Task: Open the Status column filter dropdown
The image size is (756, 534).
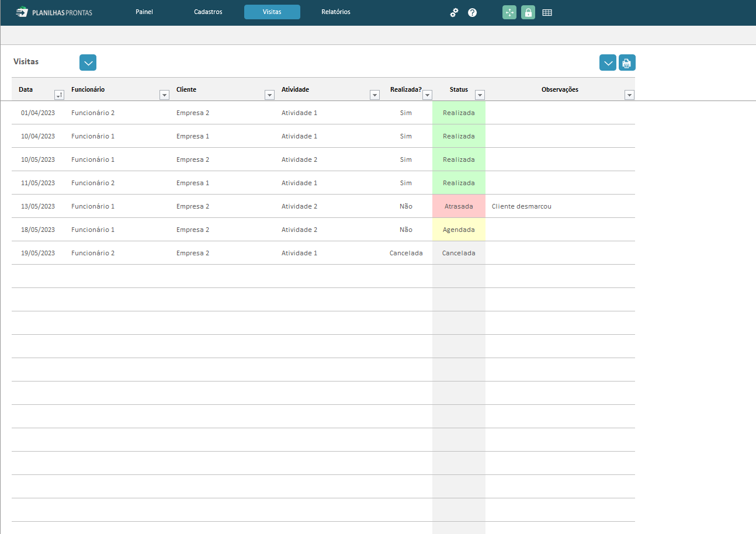Action: click(x=480, y=95)
